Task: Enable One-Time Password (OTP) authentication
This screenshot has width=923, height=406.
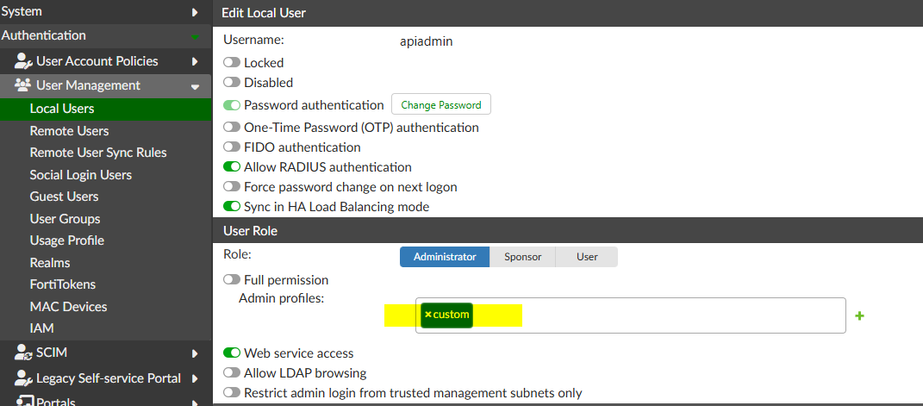Action: (x=232, y=128)
